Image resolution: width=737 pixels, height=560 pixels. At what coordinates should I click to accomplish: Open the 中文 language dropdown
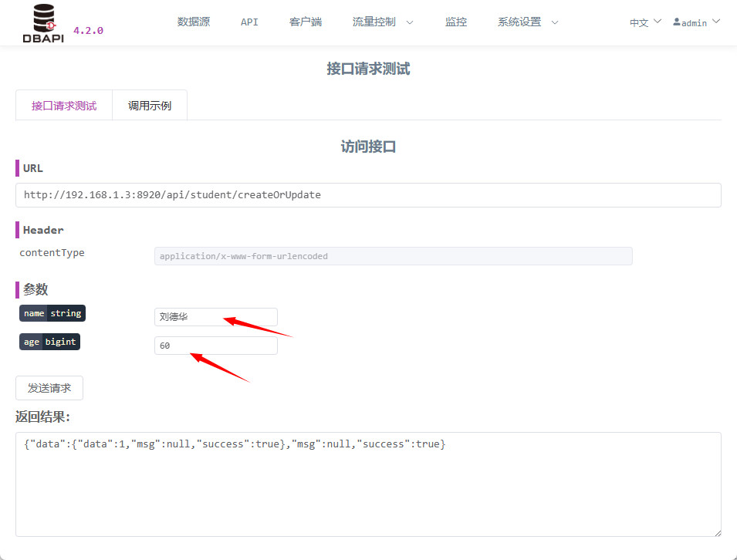[x=645, y=22]
